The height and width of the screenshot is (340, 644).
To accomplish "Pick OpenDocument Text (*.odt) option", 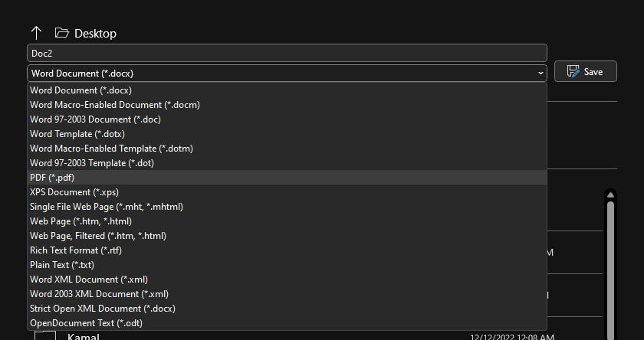I will point(287,323).
